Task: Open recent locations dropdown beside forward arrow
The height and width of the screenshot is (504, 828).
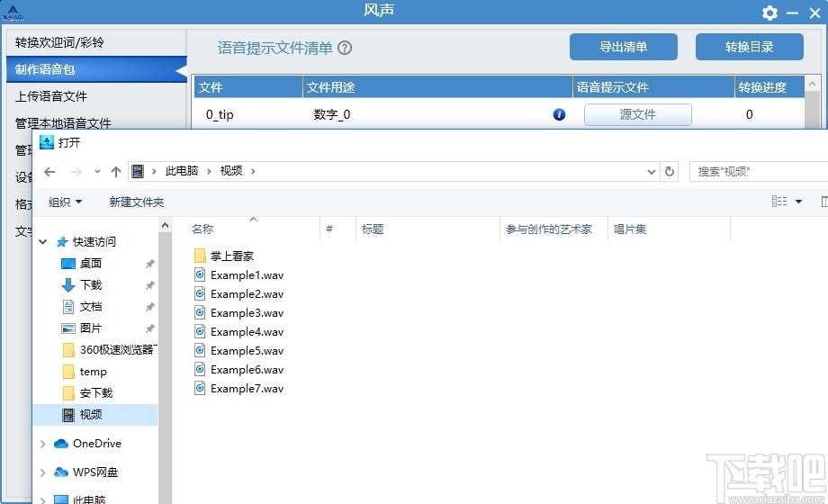Action: 97,172
